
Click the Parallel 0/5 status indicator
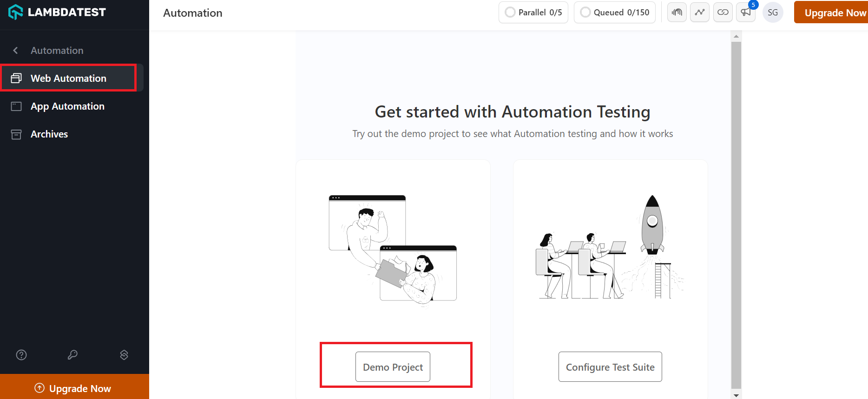[533, 13]
